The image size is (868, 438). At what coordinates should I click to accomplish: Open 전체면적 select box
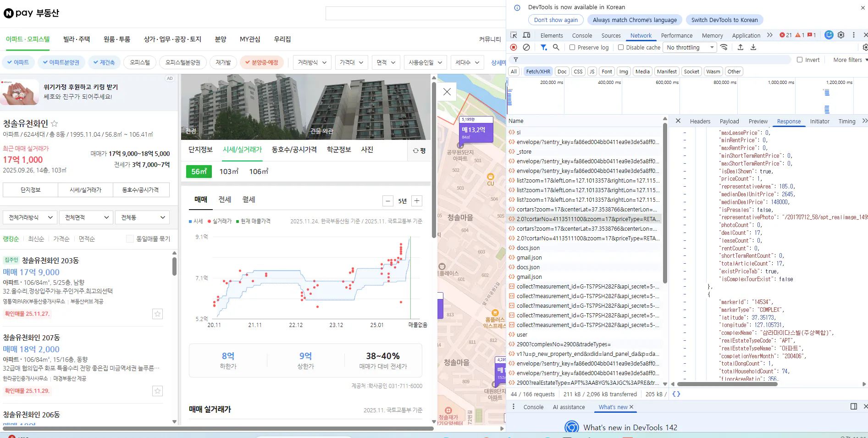[x=86, y=217]
